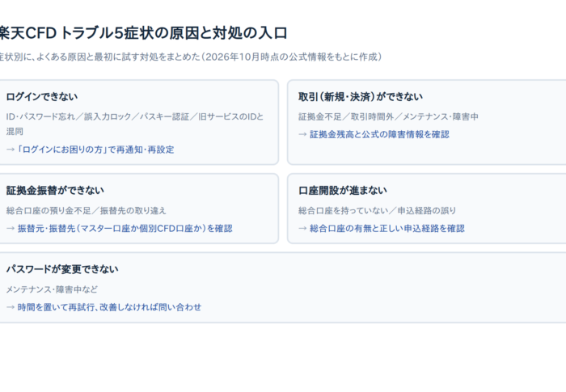Click the text 総合口座の預り金不足／振替先の取り違え
The height and width of the screenshot is (392, 566).
(87, 210)
